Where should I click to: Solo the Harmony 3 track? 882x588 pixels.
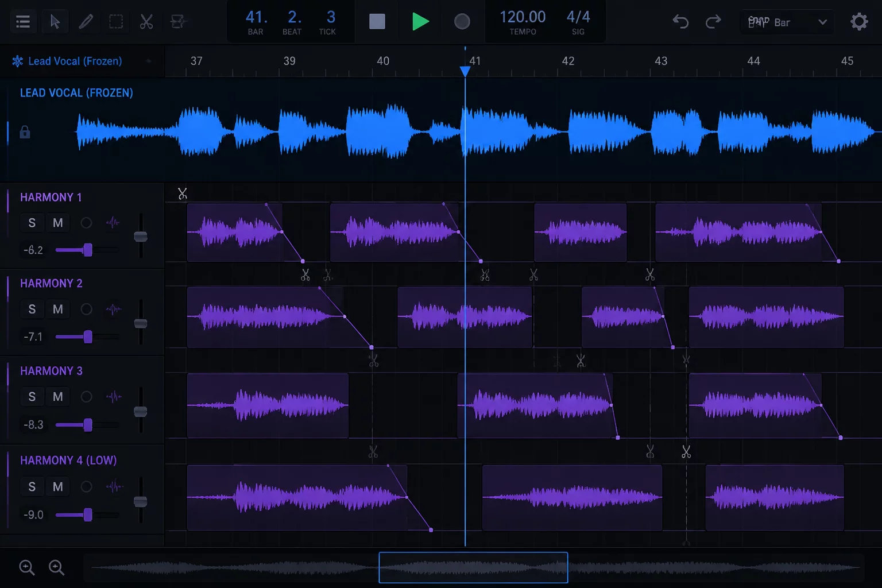tap(32, 397)
